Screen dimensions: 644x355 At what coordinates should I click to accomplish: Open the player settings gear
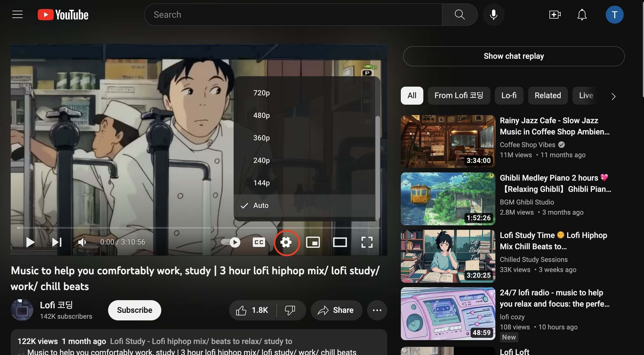286,242
